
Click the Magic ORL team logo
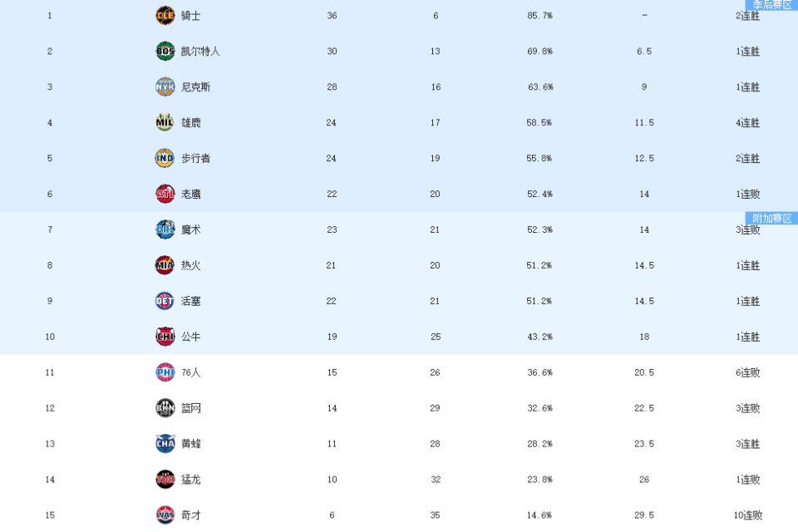pyautogui.click(x=165, y=229)
